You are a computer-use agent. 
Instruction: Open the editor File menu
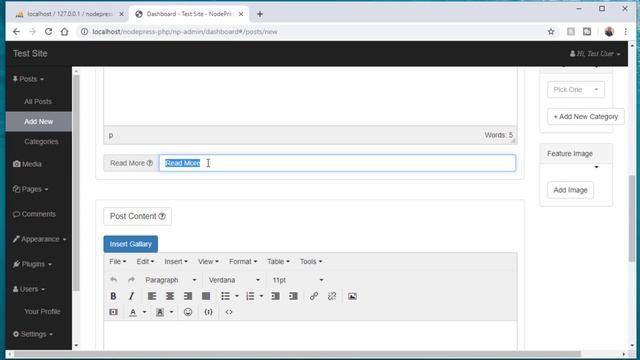[118, 261]
